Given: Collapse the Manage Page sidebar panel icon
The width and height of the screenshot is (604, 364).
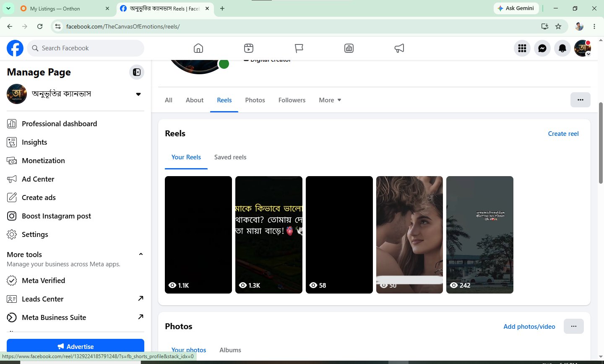Looking at the screenshot, I should (x=137, y=72).
